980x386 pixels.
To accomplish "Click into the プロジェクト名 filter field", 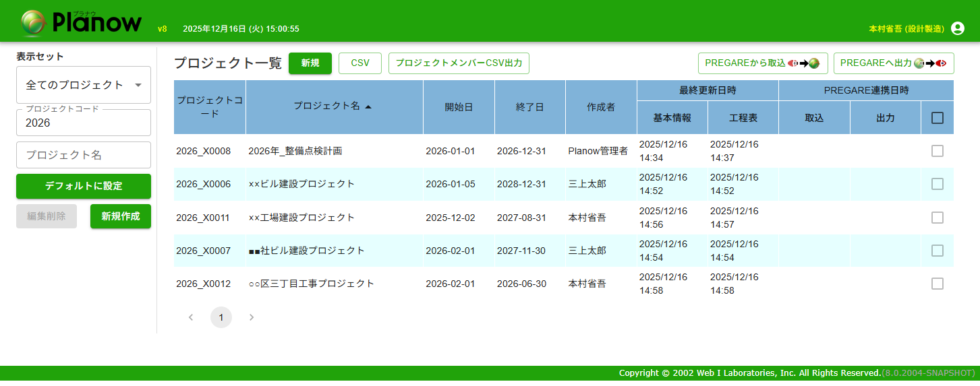I will pyautogui.click(x=84, y=155).
